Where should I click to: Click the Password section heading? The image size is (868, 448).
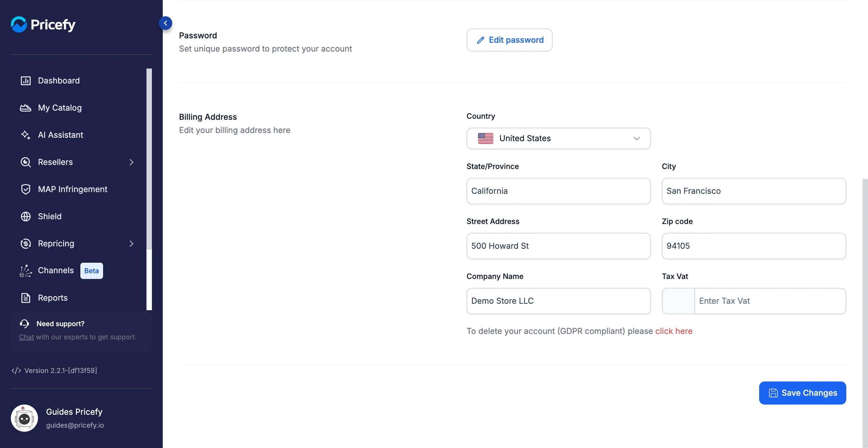198,36
